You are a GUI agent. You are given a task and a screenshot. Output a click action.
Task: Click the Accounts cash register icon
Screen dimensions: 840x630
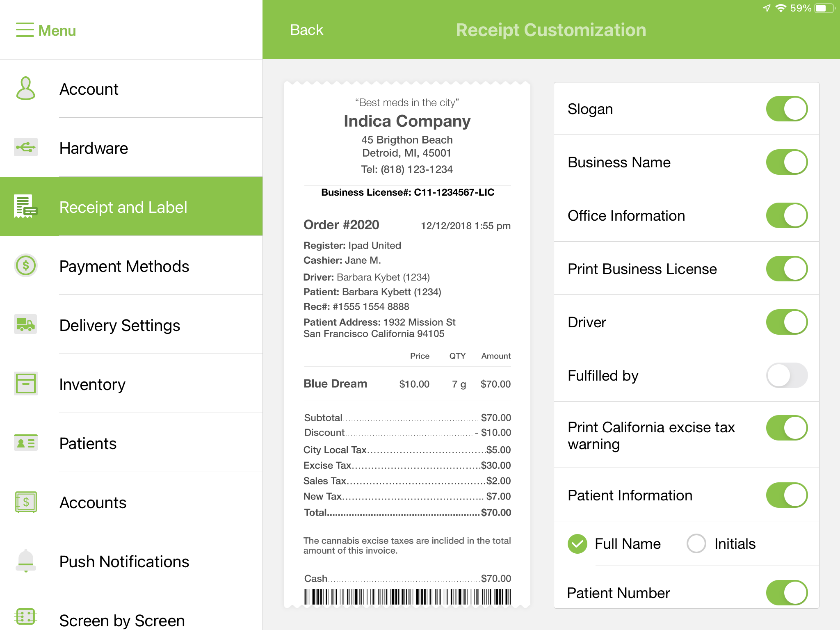(25, 502)
